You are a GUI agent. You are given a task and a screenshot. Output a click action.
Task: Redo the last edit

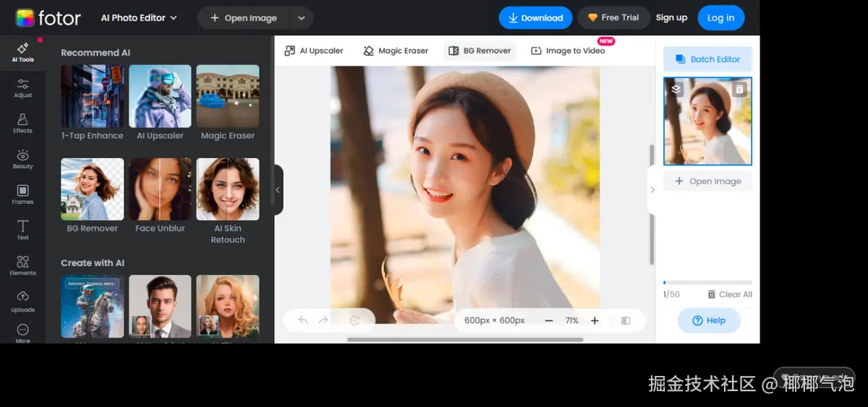point(323,320)
